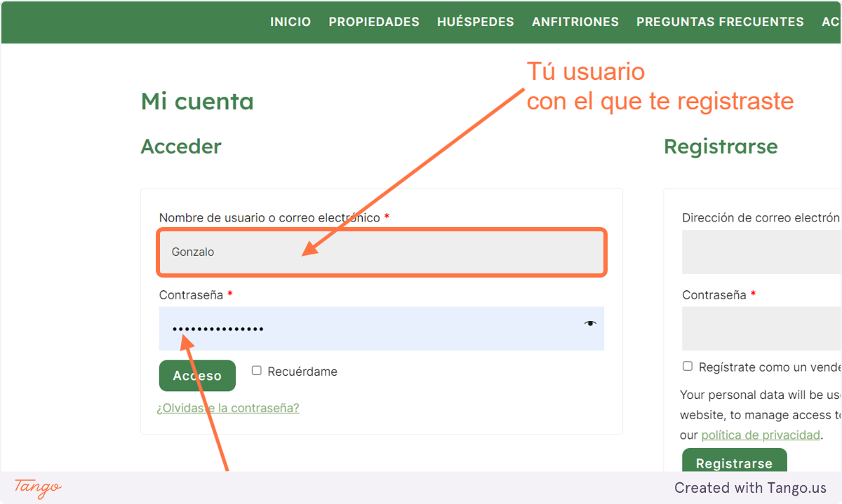Click the Registrarse password field
This screenshot has height=504, width=842.
tap(762, 328)
